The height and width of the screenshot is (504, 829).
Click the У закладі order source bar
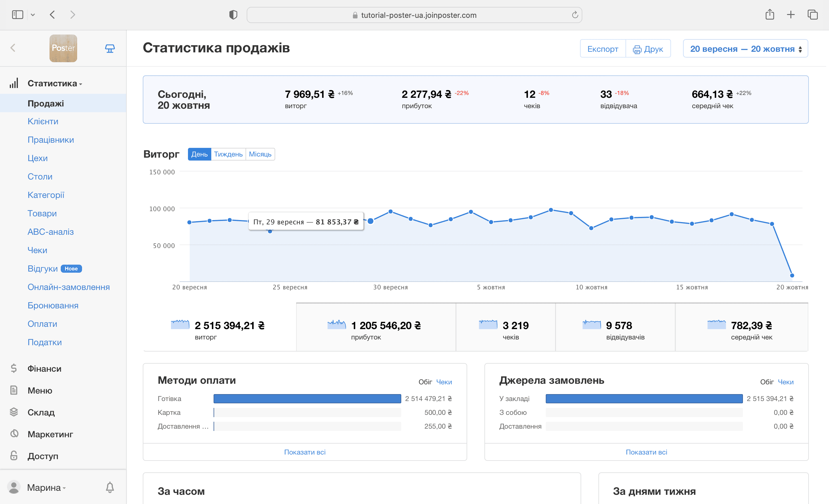click(x=644, y=399)
